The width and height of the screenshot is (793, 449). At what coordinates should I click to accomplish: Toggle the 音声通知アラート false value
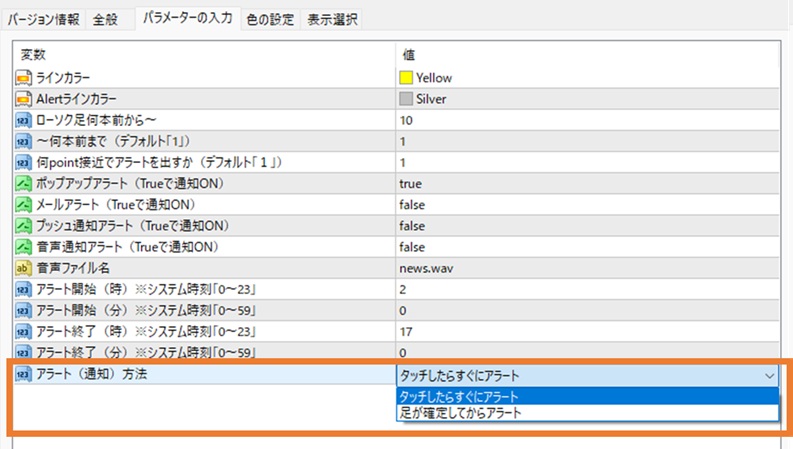click(412, 247)
